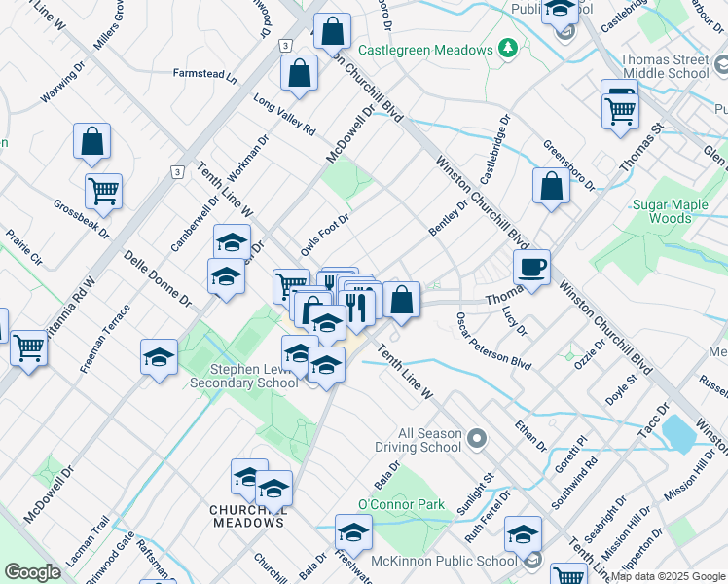This screenshot has width=728, height=584.
Task: Select the Sugar Maple Woods label
Action: 671,211
